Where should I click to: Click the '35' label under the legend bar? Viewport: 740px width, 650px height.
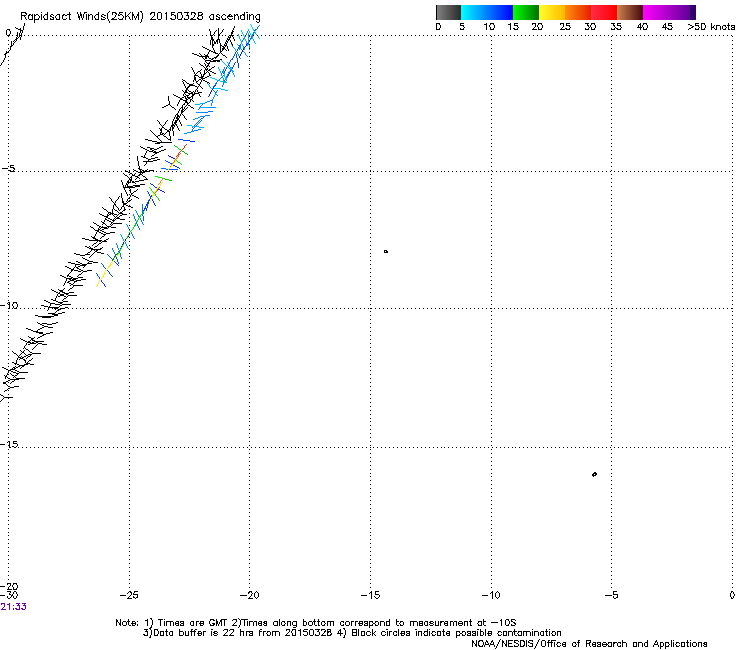tap(616, 27)
